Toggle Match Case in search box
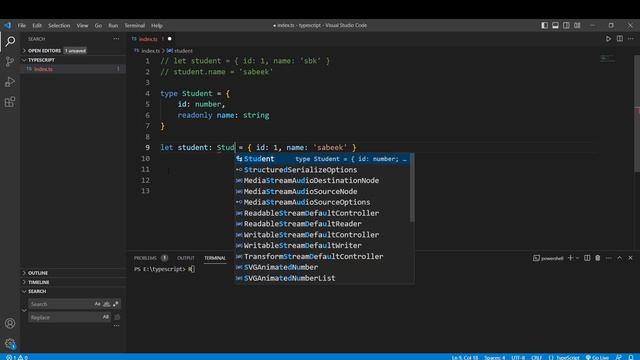The image size is (640, 360). [97, 304]
